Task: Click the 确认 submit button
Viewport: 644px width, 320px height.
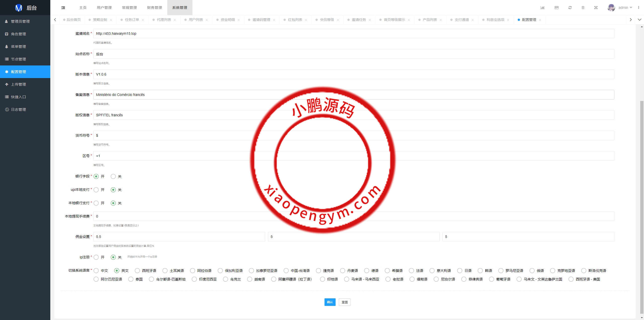Action: pyautogui.click(x=330, y=302)
